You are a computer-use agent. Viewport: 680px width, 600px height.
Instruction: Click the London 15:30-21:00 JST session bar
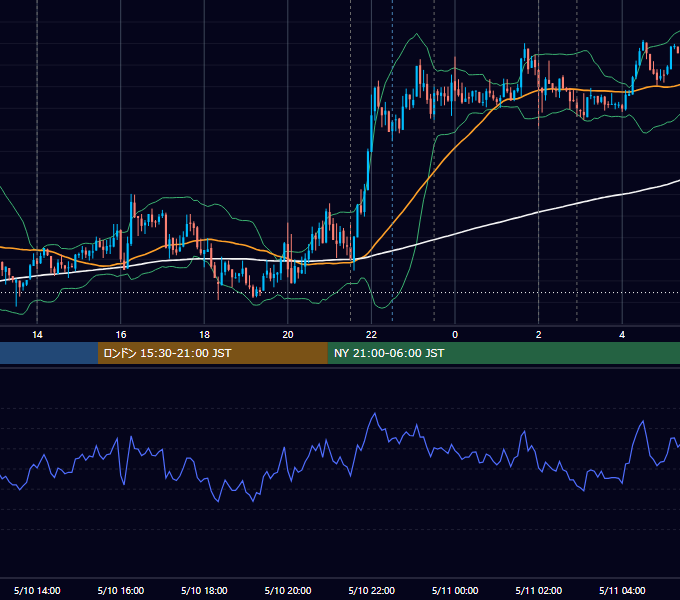click(212, 353)
